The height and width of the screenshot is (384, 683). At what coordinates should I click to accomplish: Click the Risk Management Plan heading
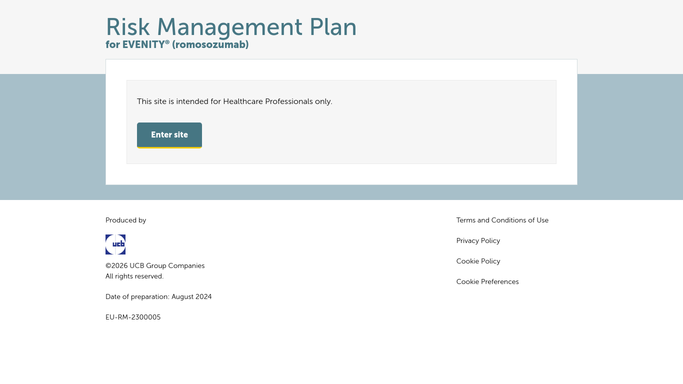231,27
